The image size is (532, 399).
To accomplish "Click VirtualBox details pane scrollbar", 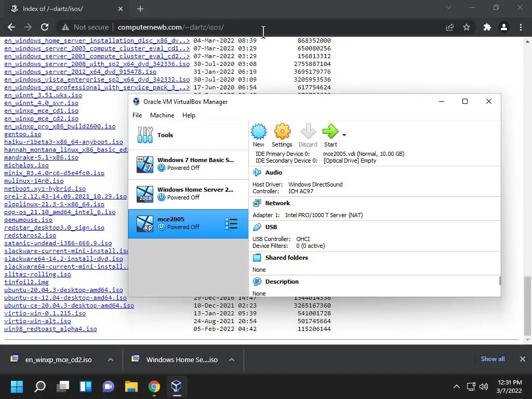I will coord(500,281).
